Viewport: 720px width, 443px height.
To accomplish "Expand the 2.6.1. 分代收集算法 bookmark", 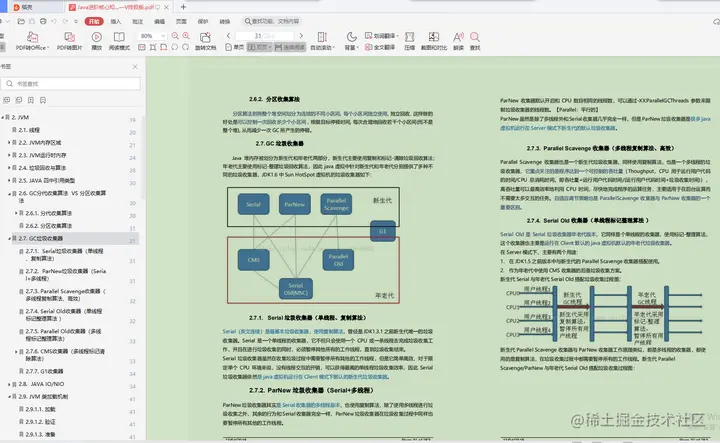I will [16, 213].
